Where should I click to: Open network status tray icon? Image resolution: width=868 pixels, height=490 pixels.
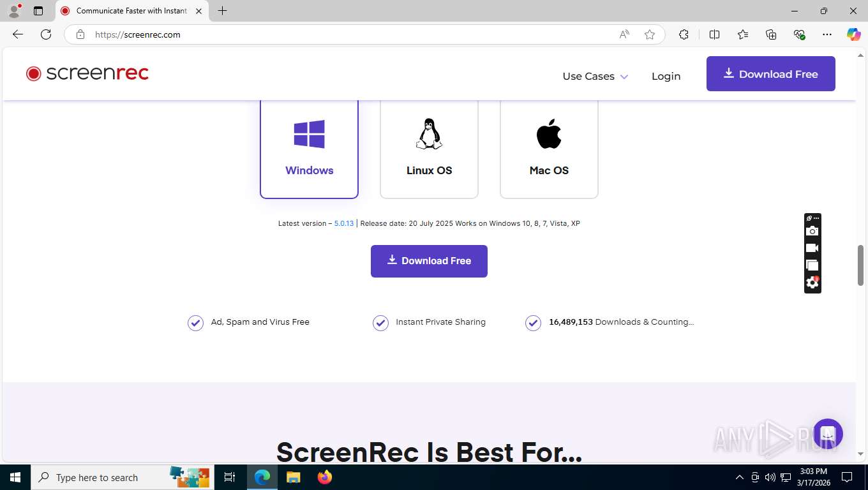[x=786, y=477]
